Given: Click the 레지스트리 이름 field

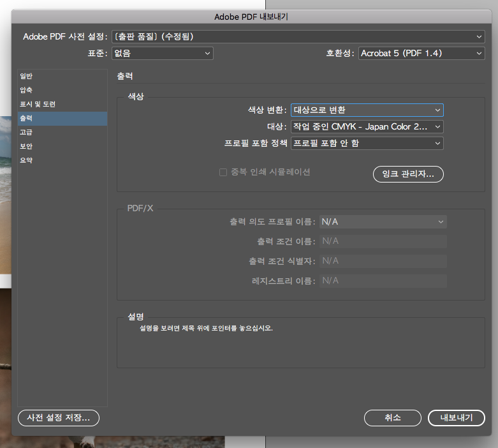Looking at the screenshot, I should point(383,281).
